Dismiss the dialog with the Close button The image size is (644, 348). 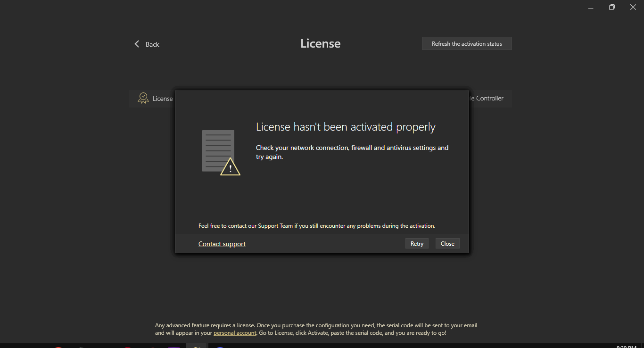[x=447, y=244]
